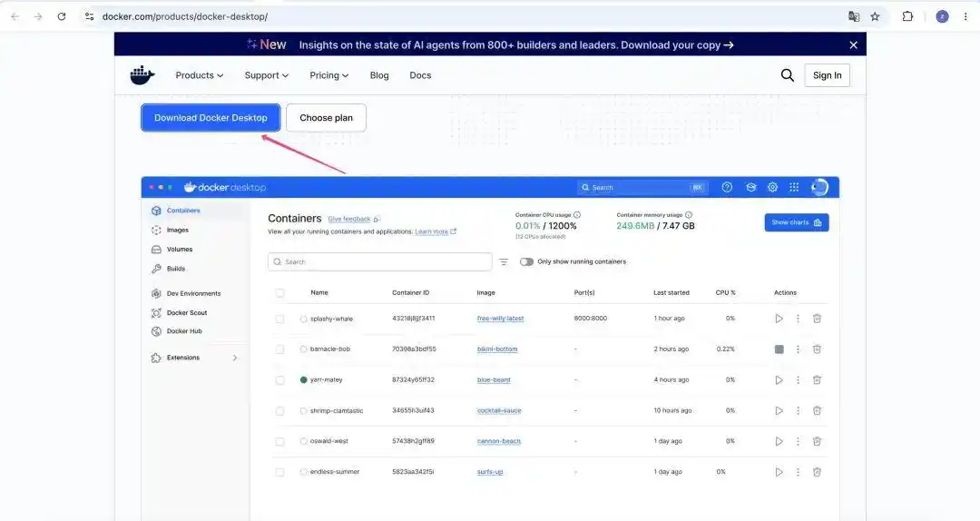The image size is (980, 521).
Task: Delete the splashy-whale container with trash icon
Action: (817, 319)
